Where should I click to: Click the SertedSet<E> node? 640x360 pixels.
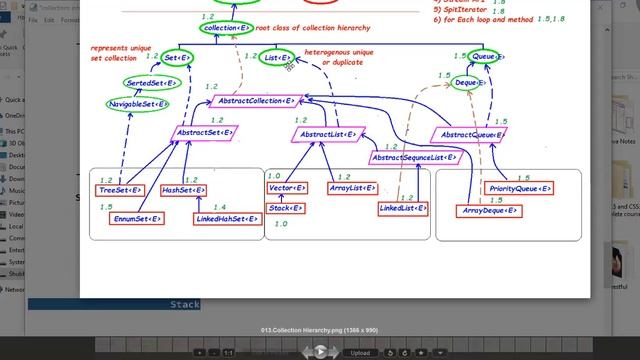[152, 83]
